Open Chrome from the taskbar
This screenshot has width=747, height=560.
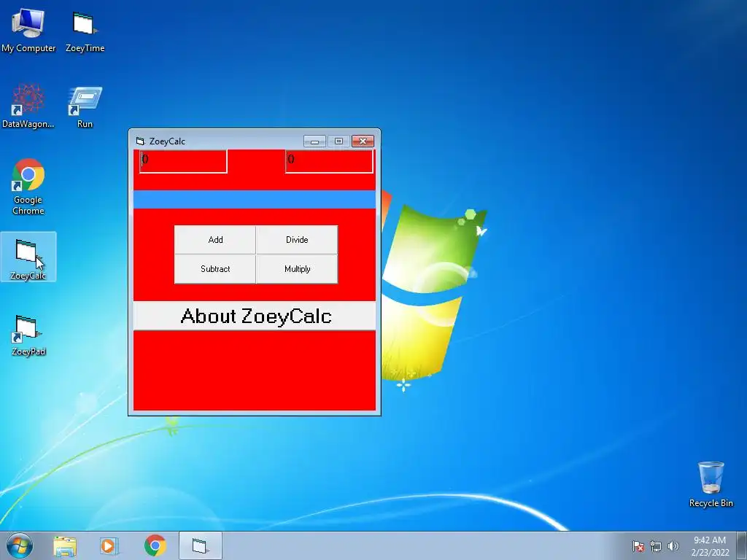coord(155,545)
